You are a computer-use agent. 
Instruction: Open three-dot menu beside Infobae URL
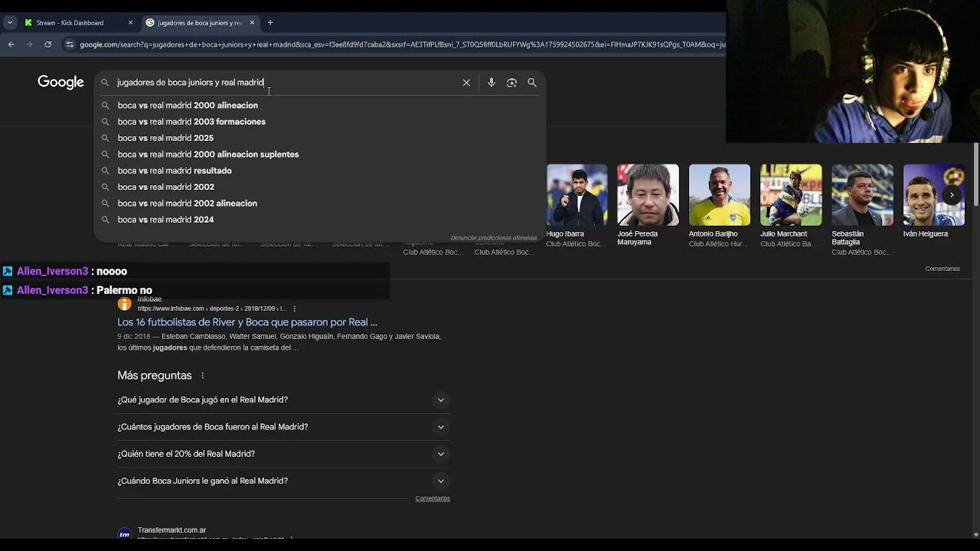tap(294, 309)
